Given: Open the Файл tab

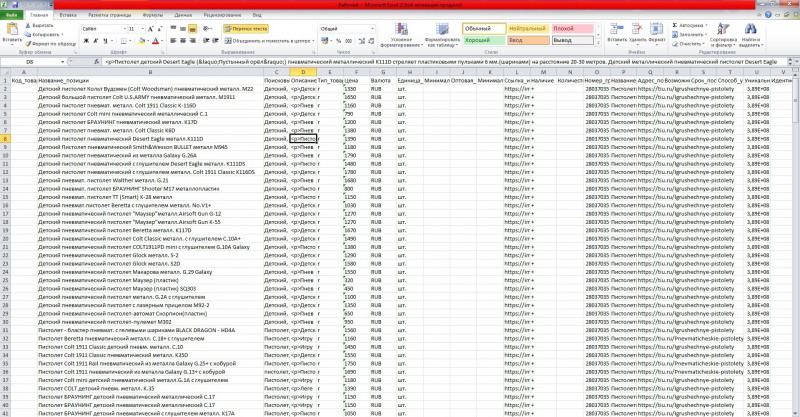Looking at the screenshot, I should 11,15.
